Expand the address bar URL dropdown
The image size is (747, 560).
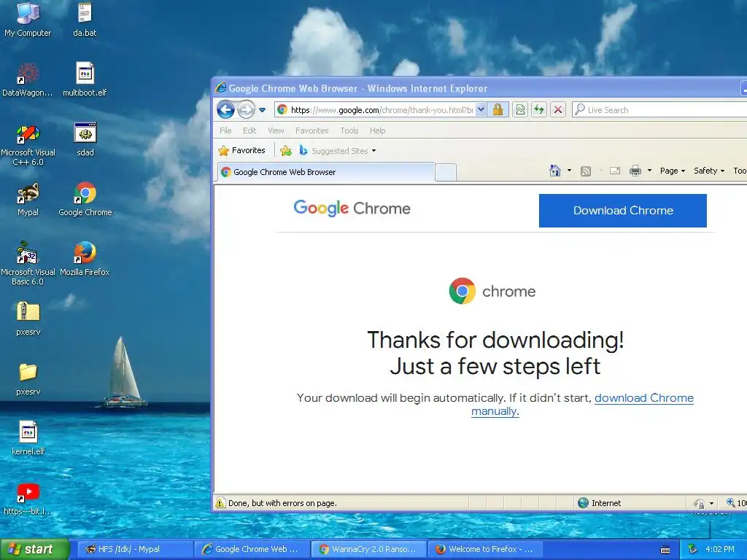point(481,110)
